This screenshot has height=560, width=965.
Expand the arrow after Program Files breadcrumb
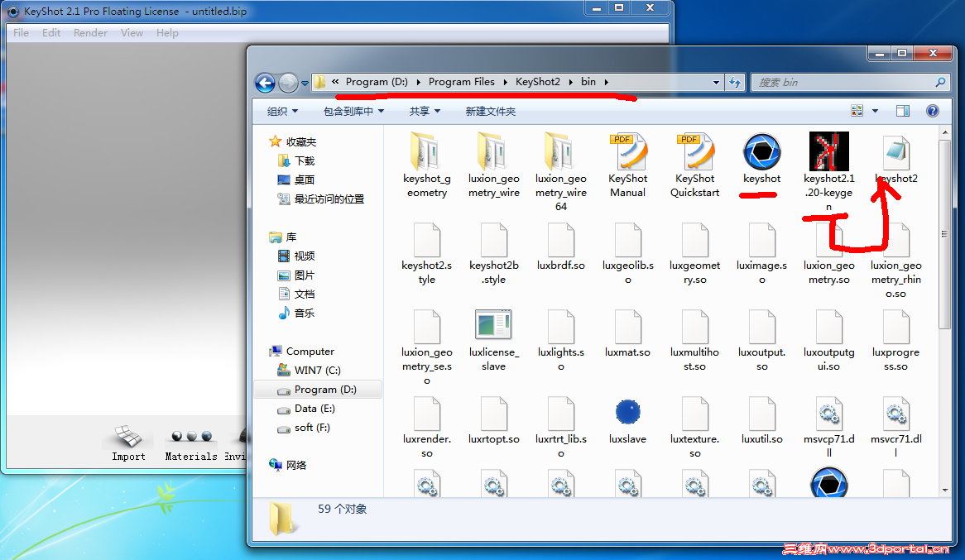coord(506,82)
